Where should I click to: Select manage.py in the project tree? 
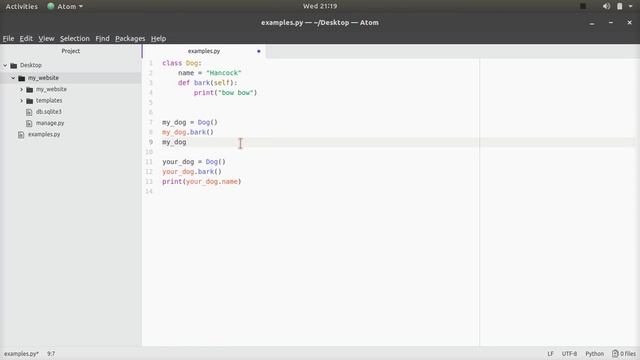coord(50,123)
